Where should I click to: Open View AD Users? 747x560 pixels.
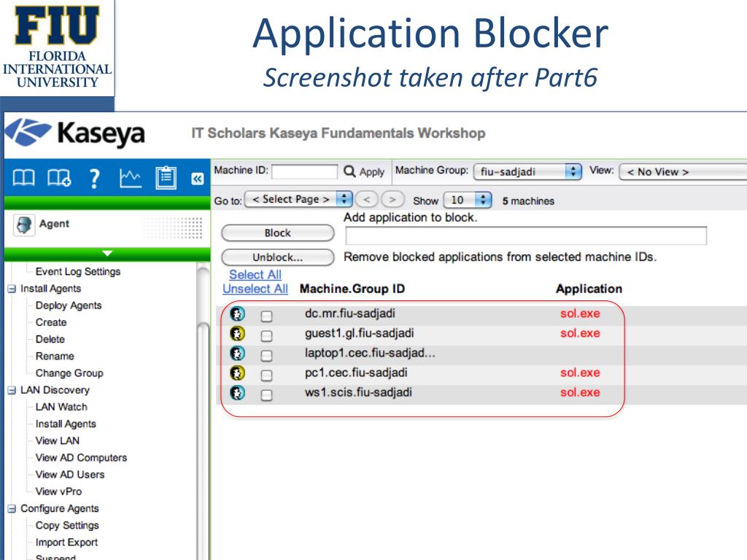(x=70, y=474)
